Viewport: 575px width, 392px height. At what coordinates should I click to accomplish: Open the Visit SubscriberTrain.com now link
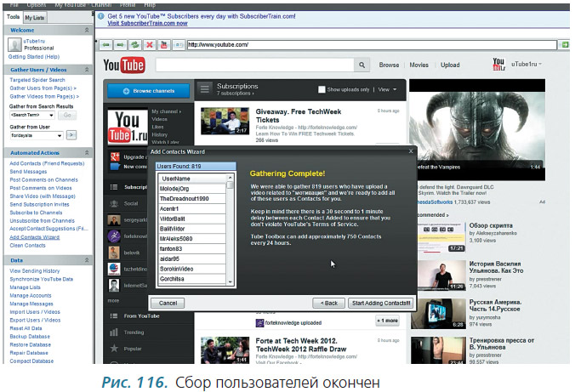147,23
